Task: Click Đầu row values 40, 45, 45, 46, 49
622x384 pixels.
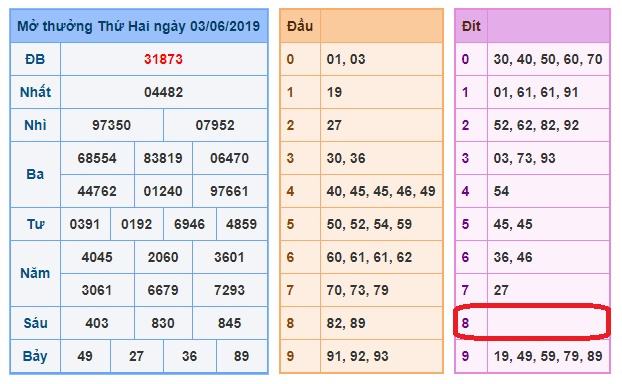Action: coord(381,191)
